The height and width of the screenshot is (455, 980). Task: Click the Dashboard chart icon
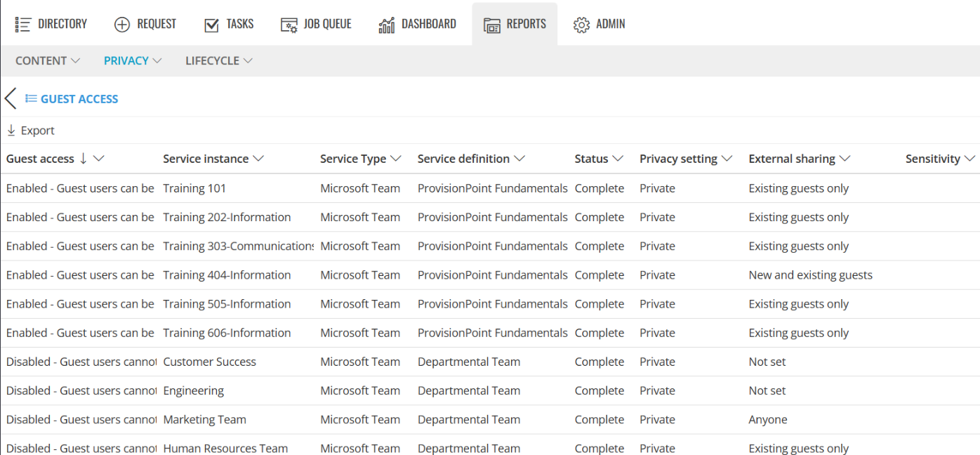click(x=387, y=25)
